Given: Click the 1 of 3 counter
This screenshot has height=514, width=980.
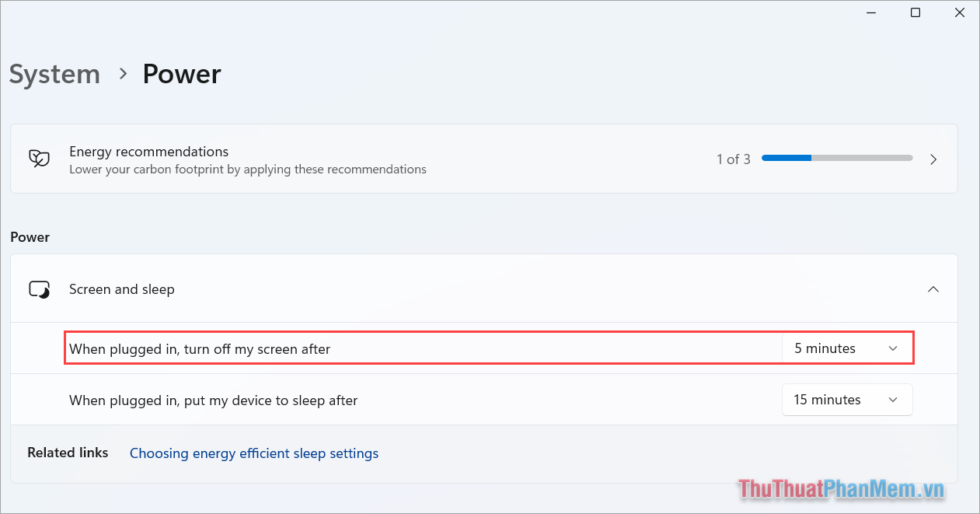Looking at the screenshot, I should click(733, 159).
